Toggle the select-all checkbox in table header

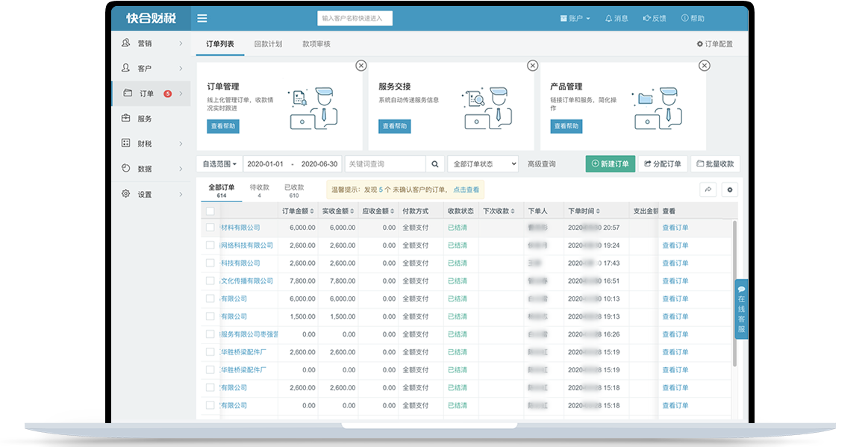pyautogui.click(x=210, y=211)
